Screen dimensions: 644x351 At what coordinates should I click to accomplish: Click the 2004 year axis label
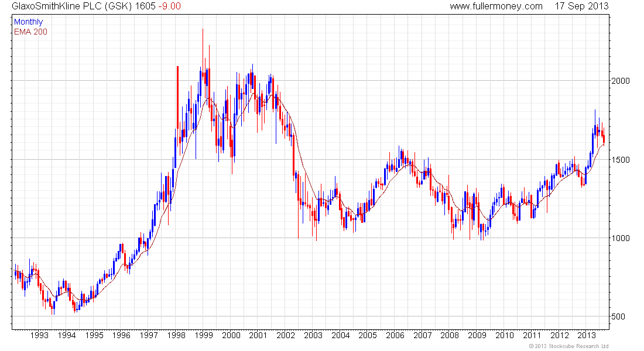pyautogui.click(x=341, y=335)
